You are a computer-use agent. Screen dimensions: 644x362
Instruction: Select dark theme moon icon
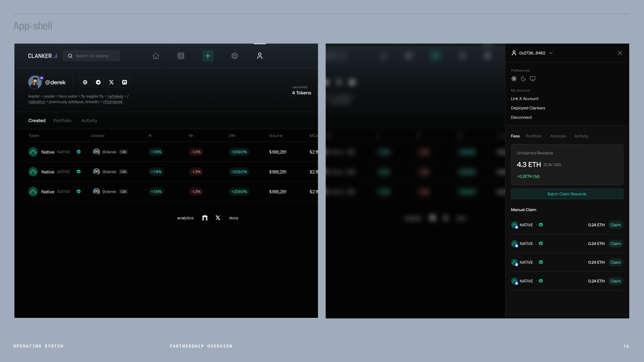(523, 79)
